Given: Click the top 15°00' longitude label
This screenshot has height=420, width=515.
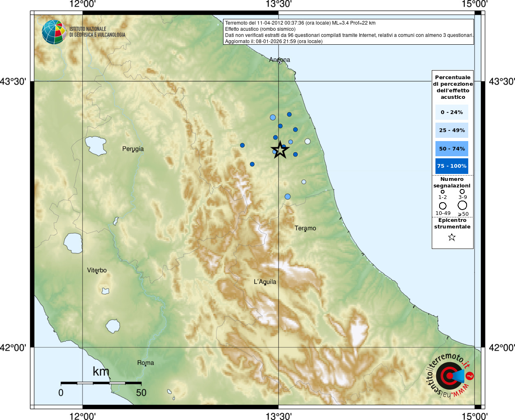Looking at the screenshot, I should point(475,4).
